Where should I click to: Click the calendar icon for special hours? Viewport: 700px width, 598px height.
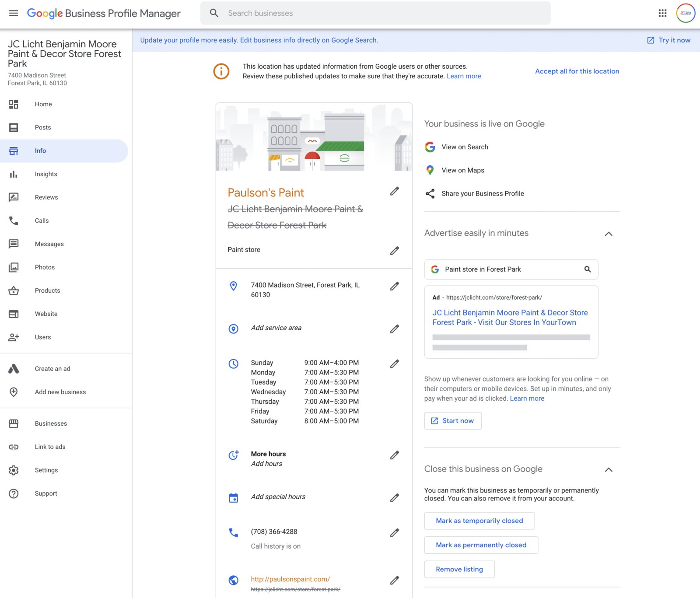point(234,498)
